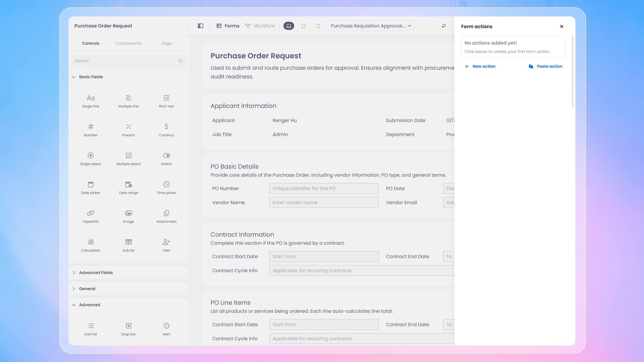The image size is (644, 362).
Task: Switch to tablet preview mode
Action: coord(303,26)
